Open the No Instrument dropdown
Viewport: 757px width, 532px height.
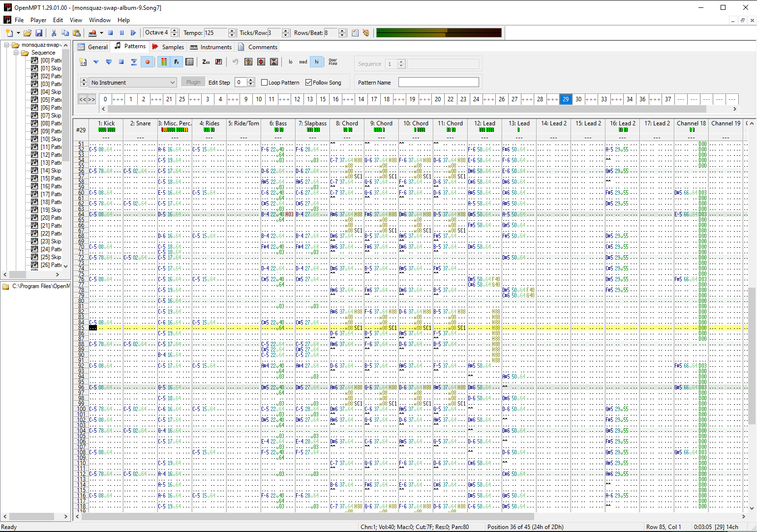click(x=133, y=83)
